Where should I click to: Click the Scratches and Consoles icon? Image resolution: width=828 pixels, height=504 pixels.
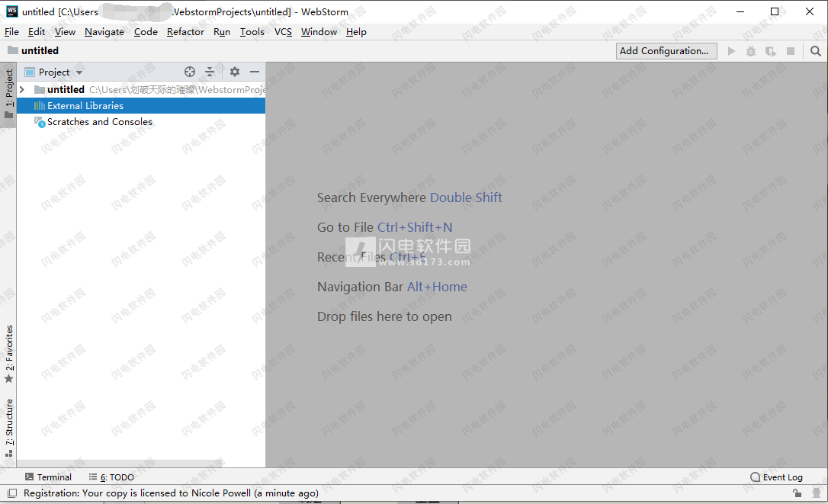(x=40, y=122)
